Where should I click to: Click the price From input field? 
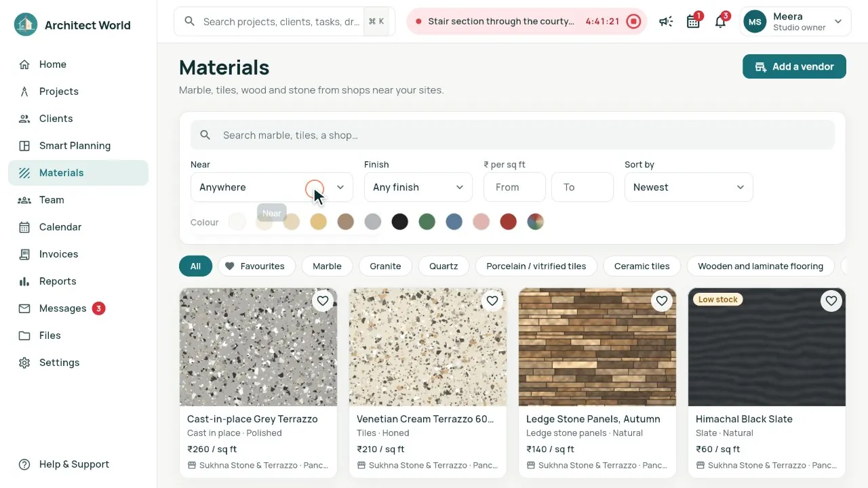pyautogui.click(x=515, y=187)
